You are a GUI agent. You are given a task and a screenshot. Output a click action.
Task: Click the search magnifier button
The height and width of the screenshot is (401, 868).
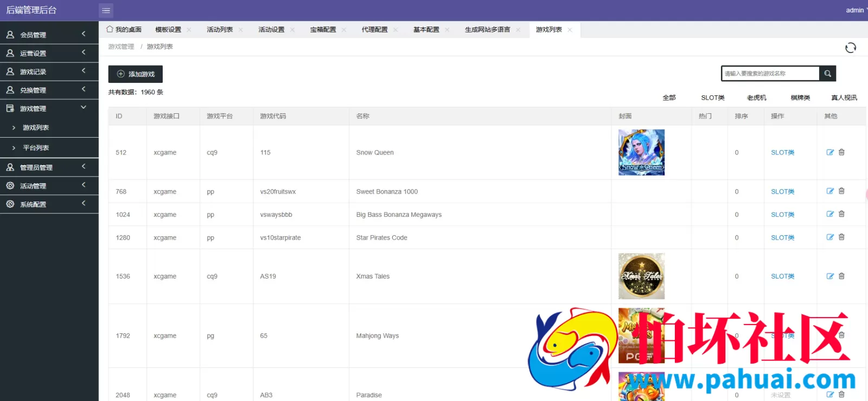(828, 73)
